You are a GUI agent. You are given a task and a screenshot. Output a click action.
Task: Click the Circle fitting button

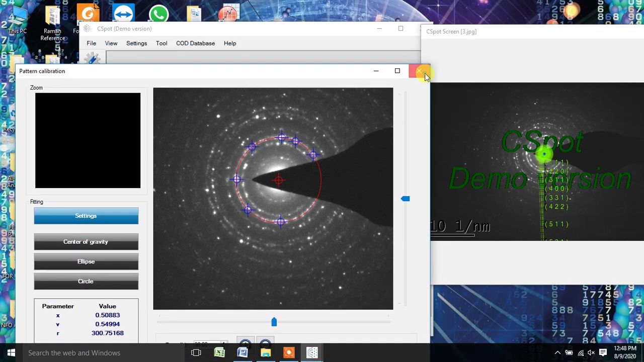[86, 281]
